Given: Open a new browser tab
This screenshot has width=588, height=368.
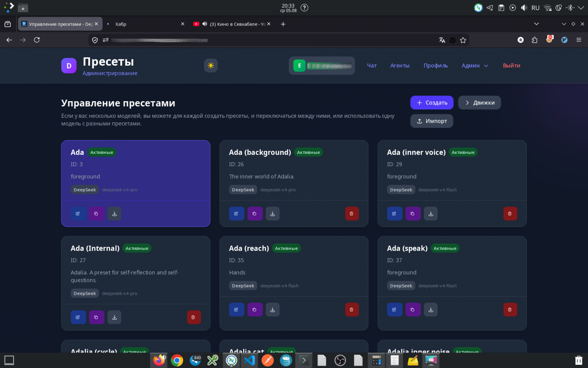Looking at the screenshot, I should [x=283, y=24].
